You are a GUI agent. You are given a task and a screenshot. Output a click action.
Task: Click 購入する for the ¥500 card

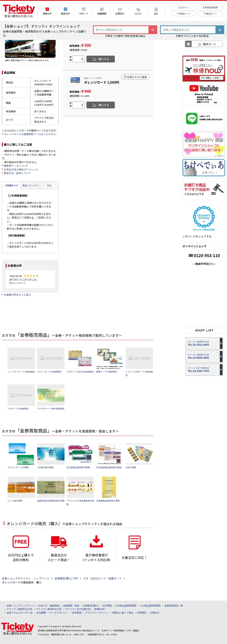[100, 59]
